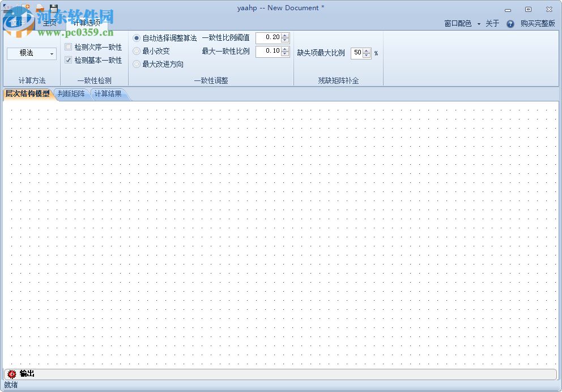The height and width of the screenshot is (392, 562).
Task: Select the 最大改进方向 radio button
Action: point(136,64)
